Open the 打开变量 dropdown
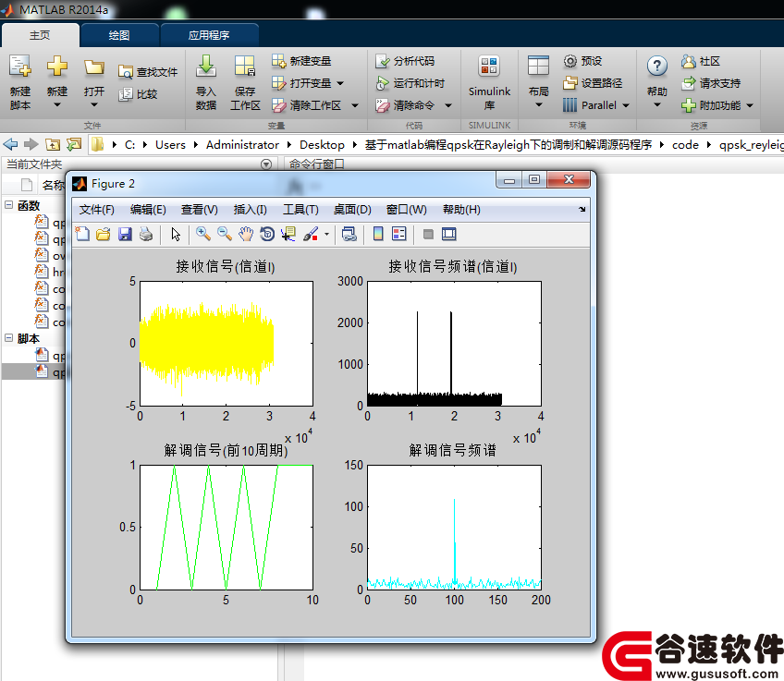 coord(340,83)
